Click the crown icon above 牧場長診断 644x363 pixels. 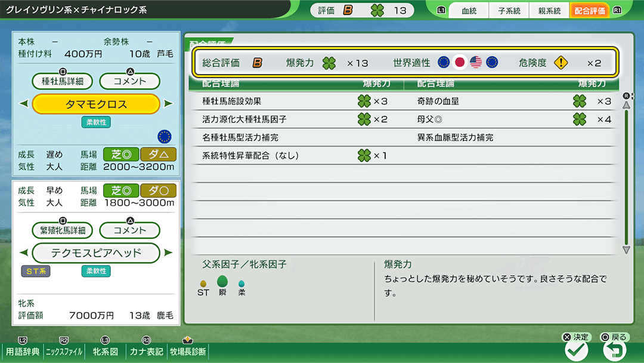[x=188, y=340]
